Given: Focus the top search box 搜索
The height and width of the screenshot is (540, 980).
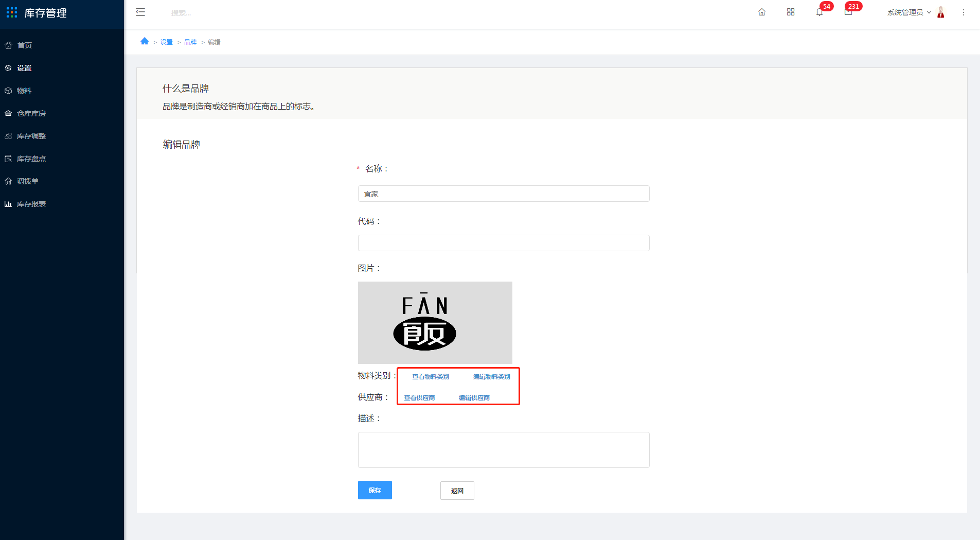Looking at the screenshot, I should [181, 13].
